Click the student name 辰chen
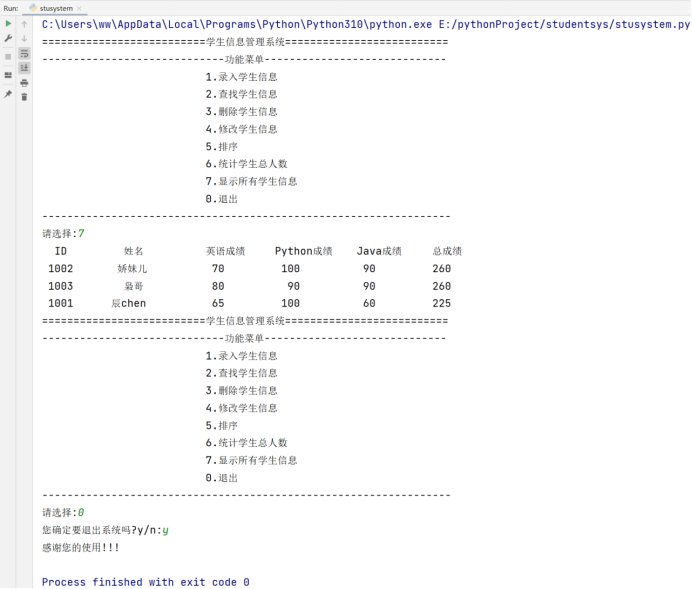Image resolution: width=692 pixels, height=589 pixels. coord(128,304)
